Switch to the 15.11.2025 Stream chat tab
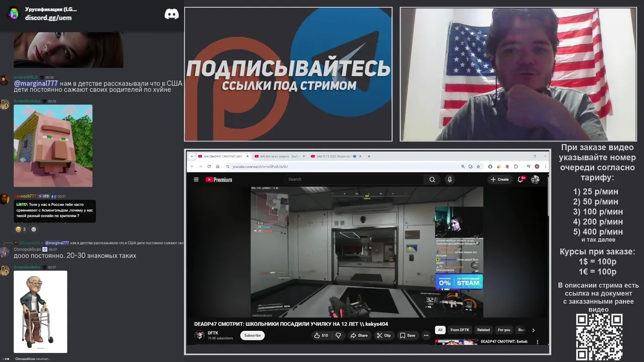Screen dimensions: 644x362 point(336,156)
